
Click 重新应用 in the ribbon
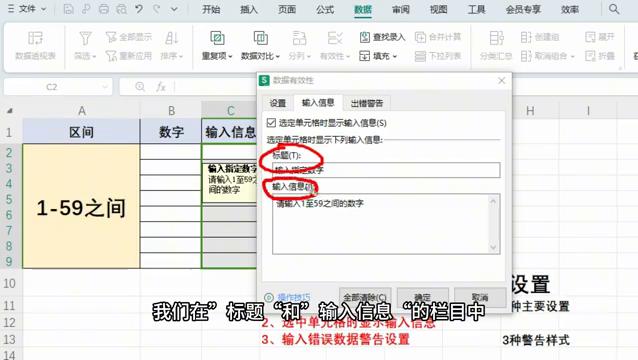tap(129, 56)
